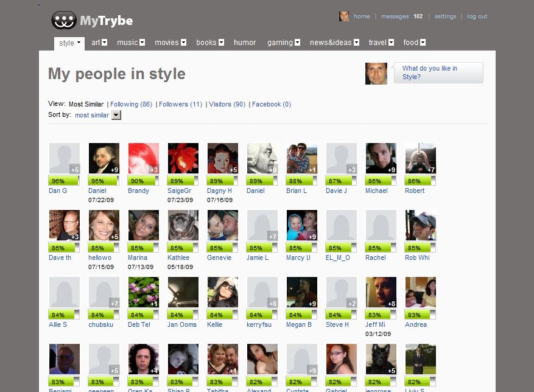Viewport: 534px width, 392px height.
Task: Expand the gaming category dropdown arrow
Action: click(x=298, y=43)
